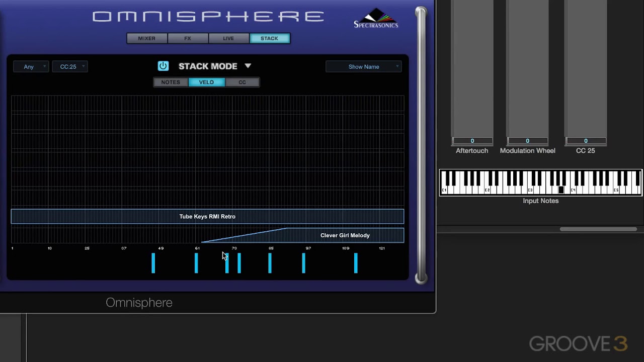The image size is (644, 362).
Task: Switch to the LIVE page
Action: coord(228,38)
